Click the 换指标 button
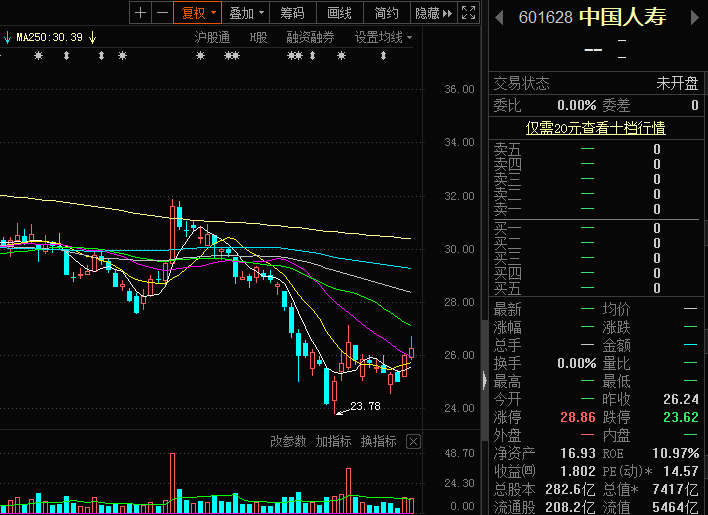Screen dimensions: 708x515 point(379,441)
